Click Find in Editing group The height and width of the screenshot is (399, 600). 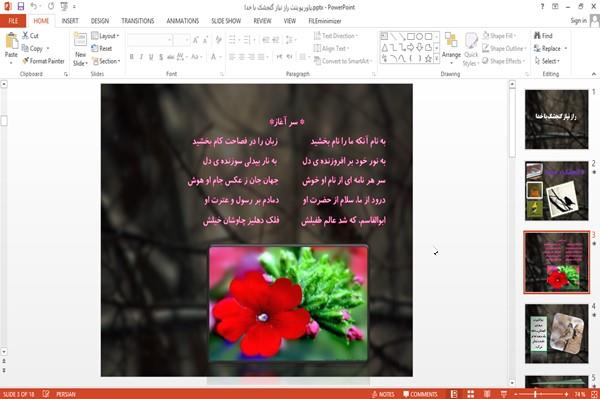pyautogui.click(x=543, y=36)
